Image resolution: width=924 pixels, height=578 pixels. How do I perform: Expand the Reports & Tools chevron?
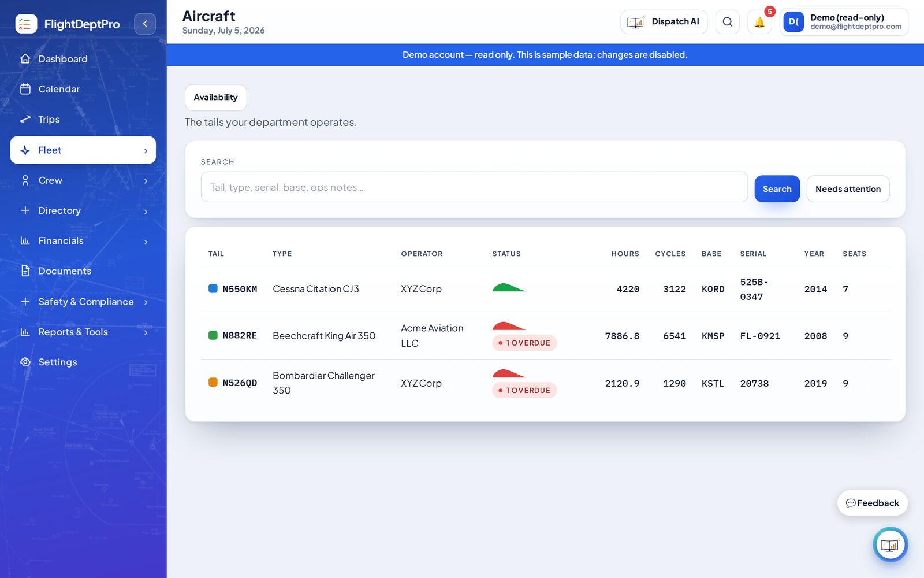(146, 332)
